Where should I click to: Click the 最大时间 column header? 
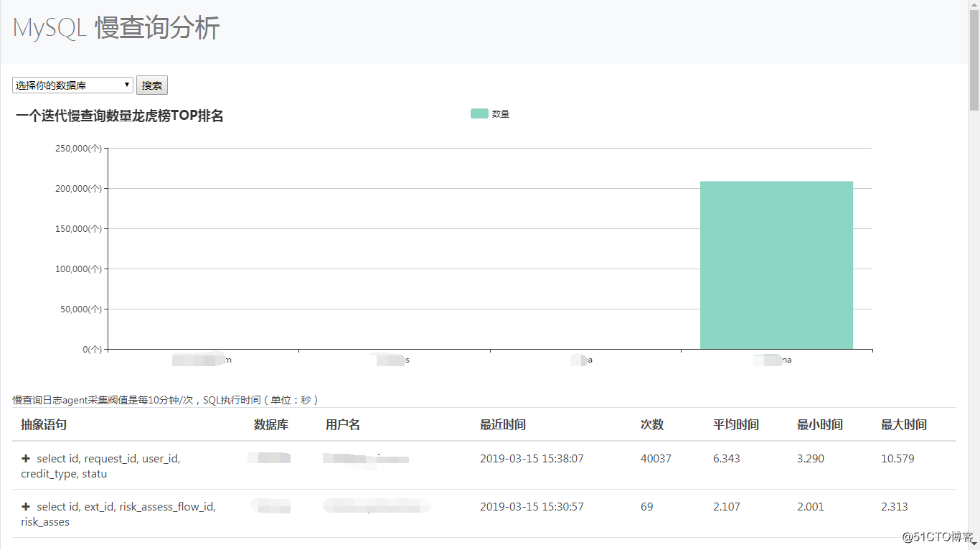(x=904, y=424)
